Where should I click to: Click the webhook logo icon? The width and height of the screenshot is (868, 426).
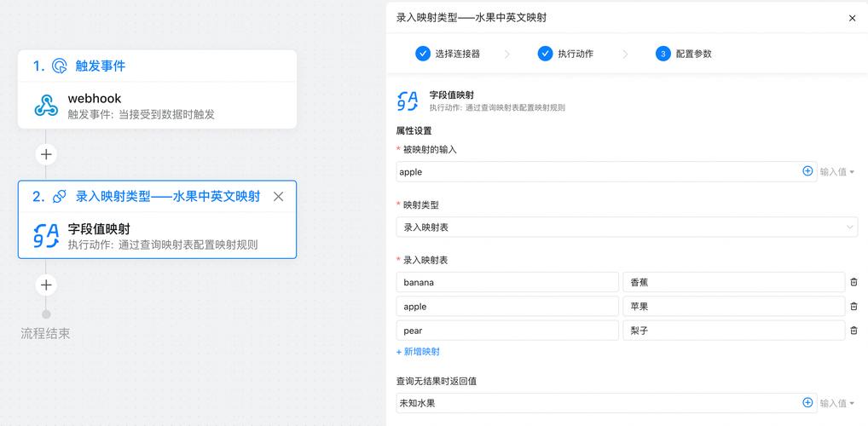tap(46, 105)
